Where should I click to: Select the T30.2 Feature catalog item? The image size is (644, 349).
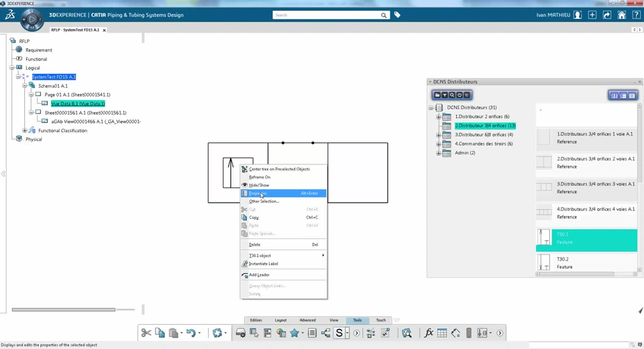click(x=586, y=262)
